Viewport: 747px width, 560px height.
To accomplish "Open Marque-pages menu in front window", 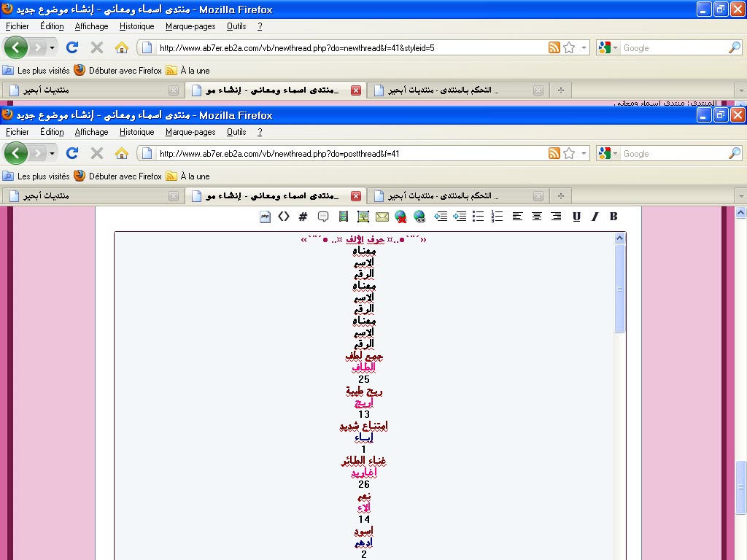I will pos(190,132).
